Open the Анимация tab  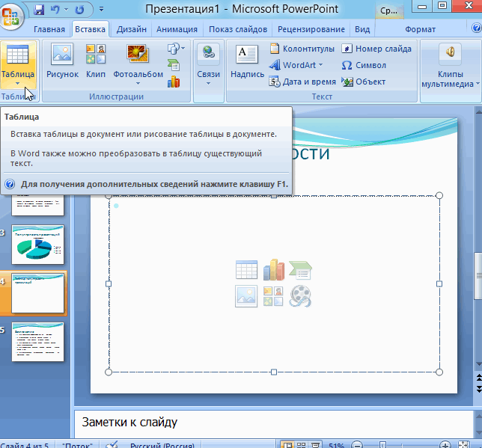pyautogui.click(x=177, y=29)
